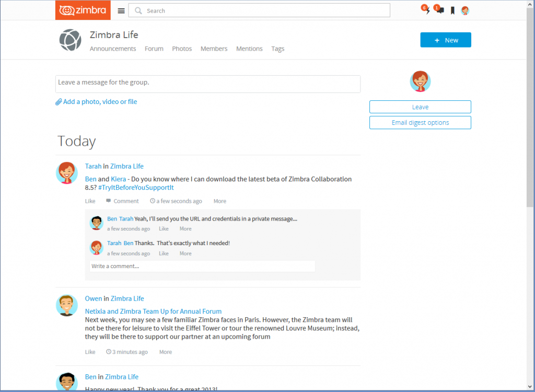The image size is (535, 392).
Task: Click Owen's avatar on Netixia post
Action: (x=66, y=305)
